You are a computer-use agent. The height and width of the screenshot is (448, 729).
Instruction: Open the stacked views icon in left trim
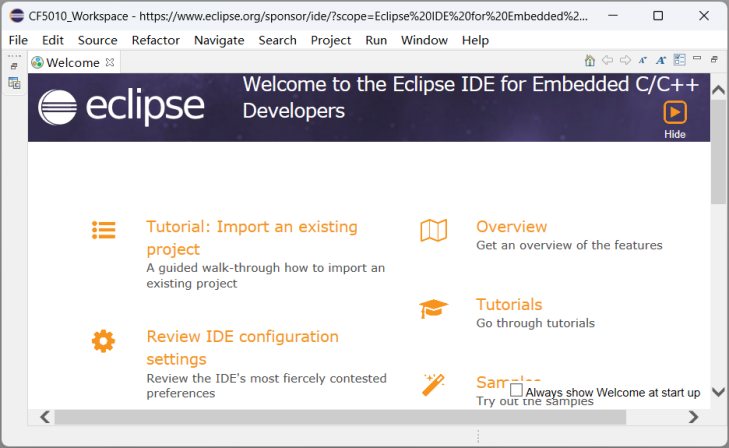pos(14,83)
